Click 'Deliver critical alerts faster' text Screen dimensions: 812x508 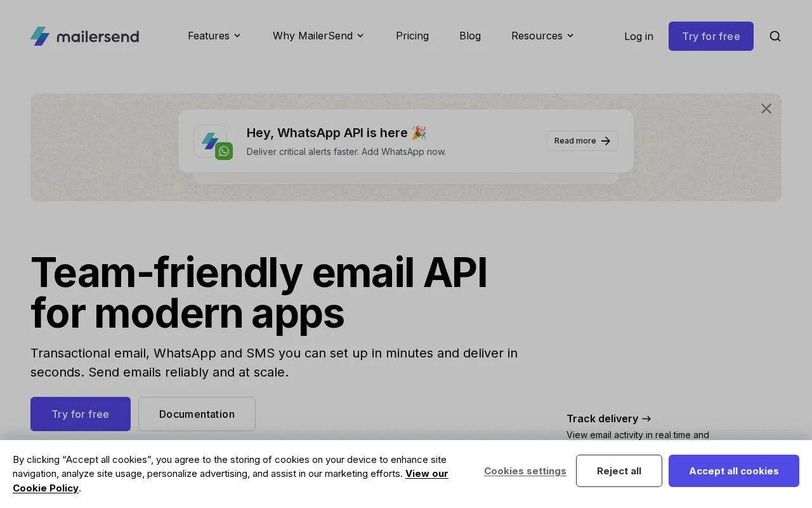(x=346, y=152)
